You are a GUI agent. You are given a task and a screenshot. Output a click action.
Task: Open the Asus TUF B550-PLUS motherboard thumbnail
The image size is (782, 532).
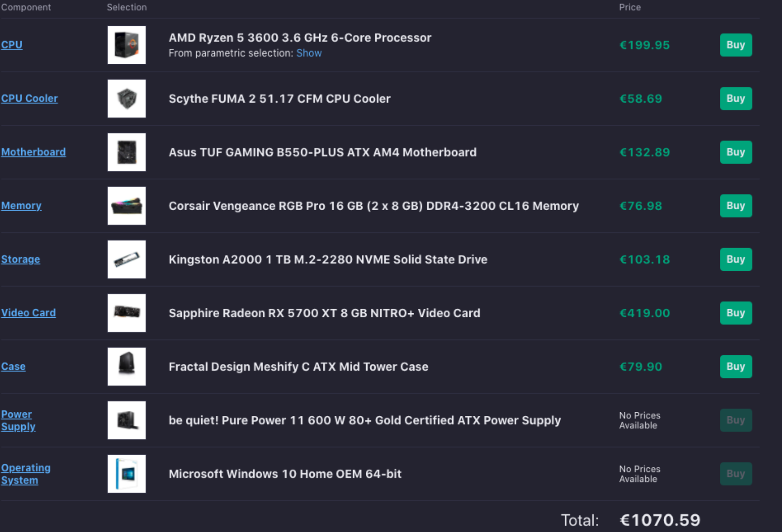[x=126, y=152]
